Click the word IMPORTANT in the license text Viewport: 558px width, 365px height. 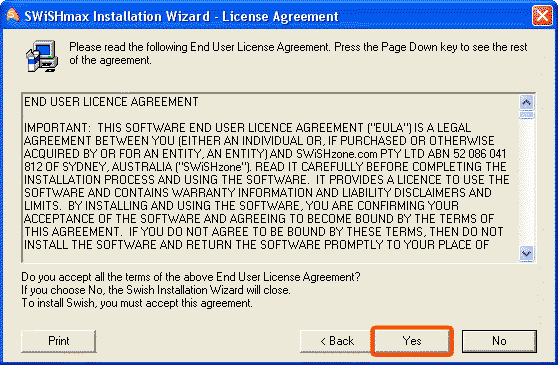pos(57,128)
